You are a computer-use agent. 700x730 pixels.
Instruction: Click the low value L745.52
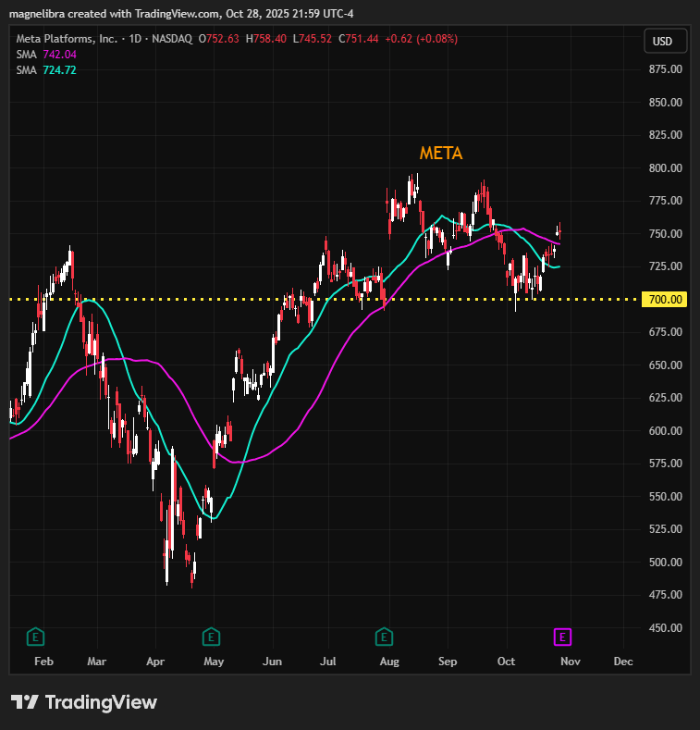tap(313, 39)
